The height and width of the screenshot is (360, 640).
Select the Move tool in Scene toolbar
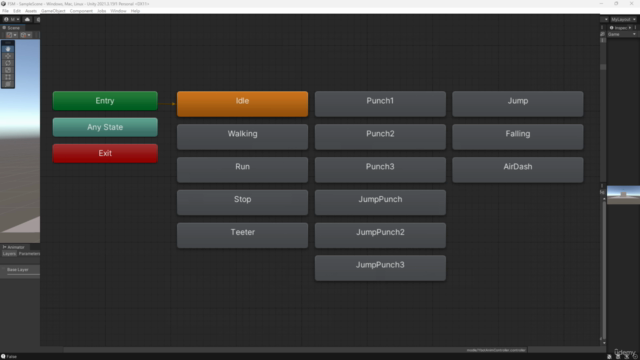click(x=8, y=56)
